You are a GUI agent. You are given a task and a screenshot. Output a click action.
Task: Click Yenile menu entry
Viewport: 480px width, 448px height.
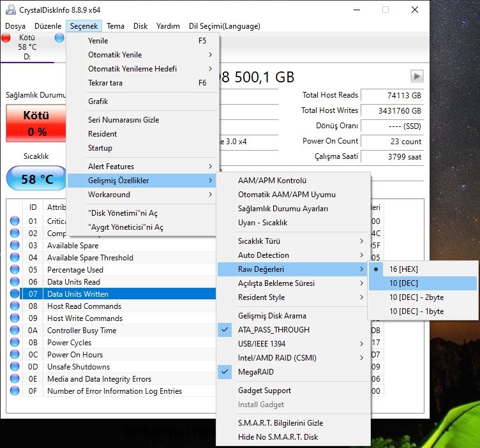coord(142,41)
